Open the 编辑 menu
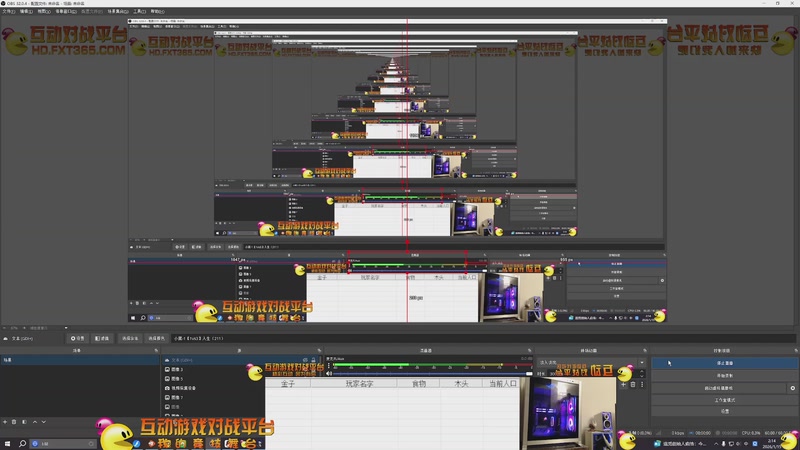The width and height of the screenshot is (800, 450). pos(26,11)
